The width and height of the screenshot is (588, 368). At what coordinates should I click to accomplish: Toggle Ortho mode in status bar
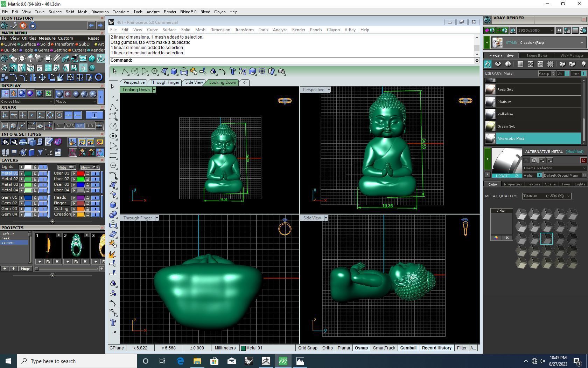click(x=328, y=348)
